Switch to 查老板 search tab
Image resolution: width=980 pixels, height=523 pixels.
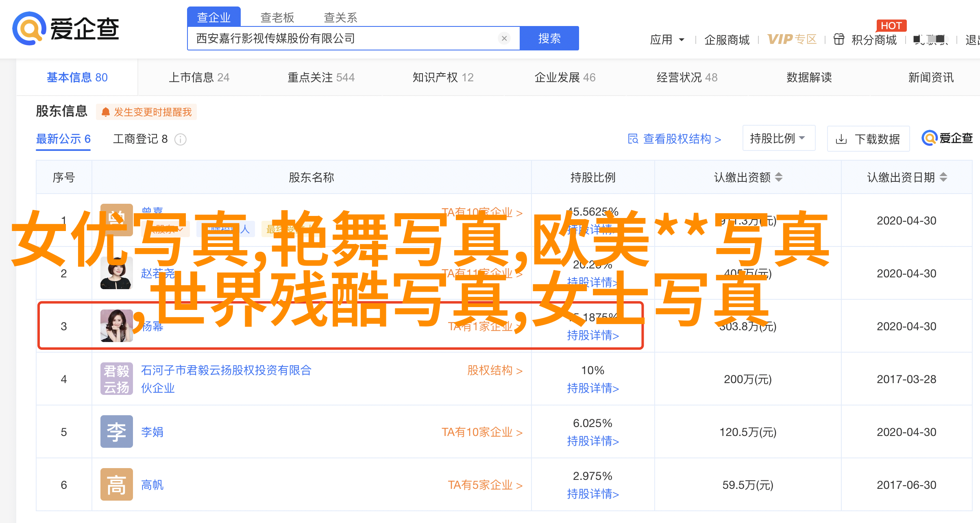pos(277,17)
